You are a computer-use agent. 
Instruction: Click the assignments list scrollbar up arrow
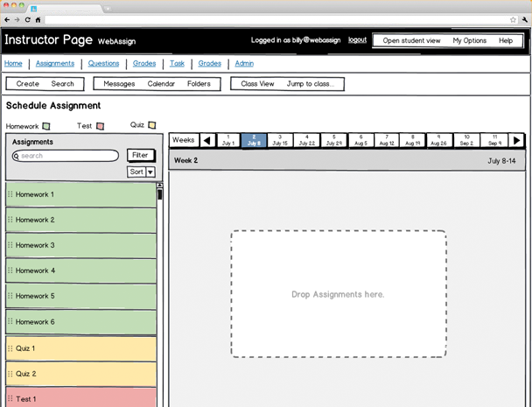[160, 186]
